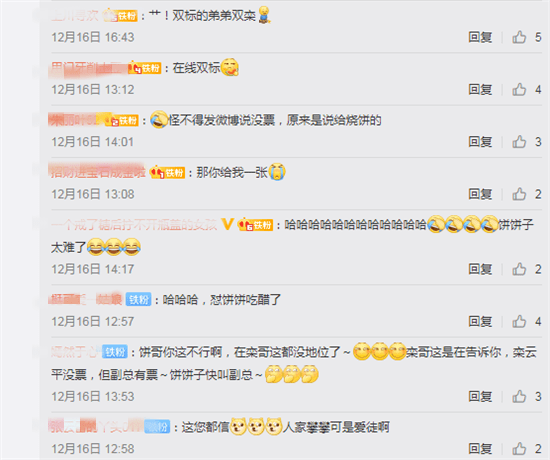Click 回复 on the 13:08 comment
The height and width of the screenshot is (460, 550).
(x=480, y=194)
